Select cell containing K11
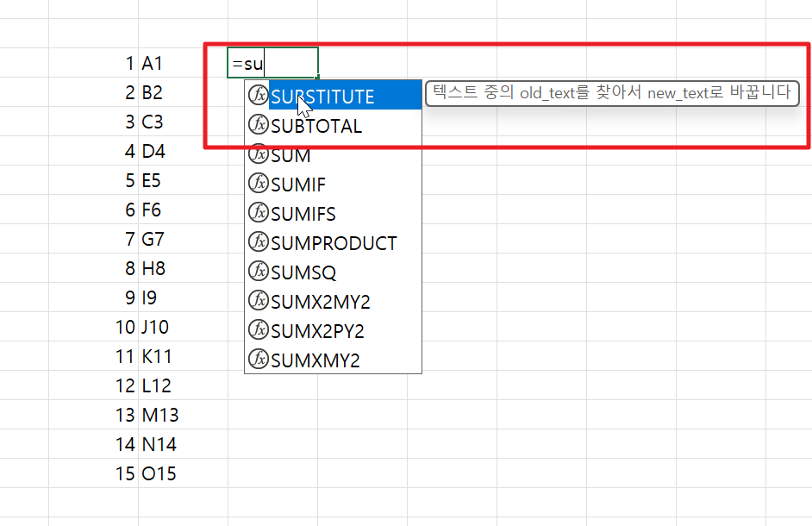812x526 pixels. [x=184, y=355]
